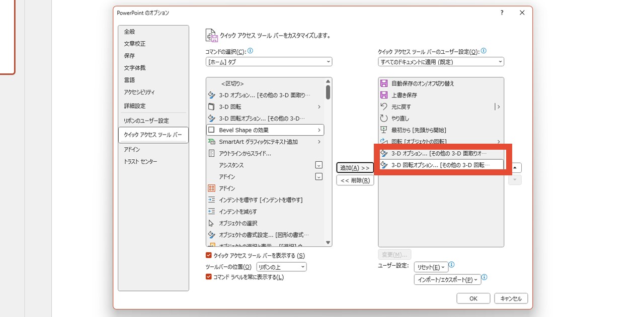644x317 pixels.
Task: Toggle コマンド ラベルを常に表示する checkbox
Action: point(209,277)
